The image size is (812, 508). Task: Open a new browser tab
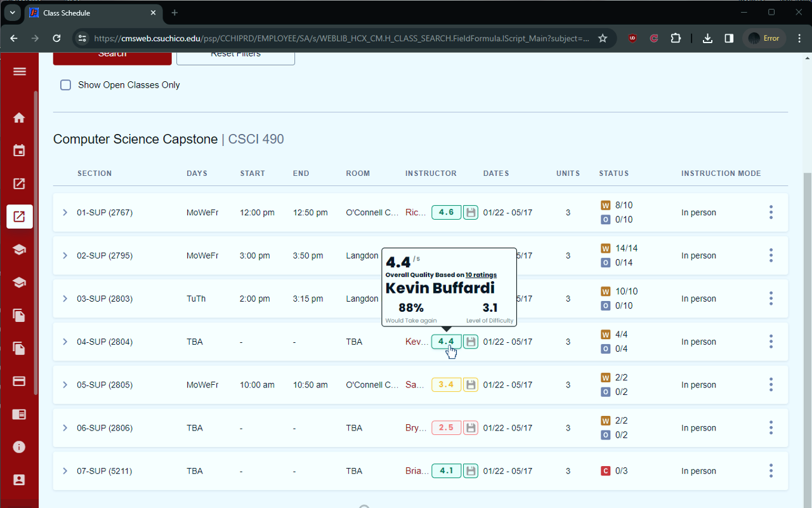[x=174, y=13]
